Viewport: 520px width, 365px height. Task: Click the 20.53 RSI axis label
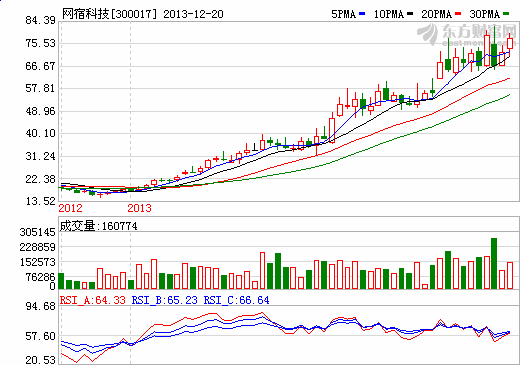40,360
